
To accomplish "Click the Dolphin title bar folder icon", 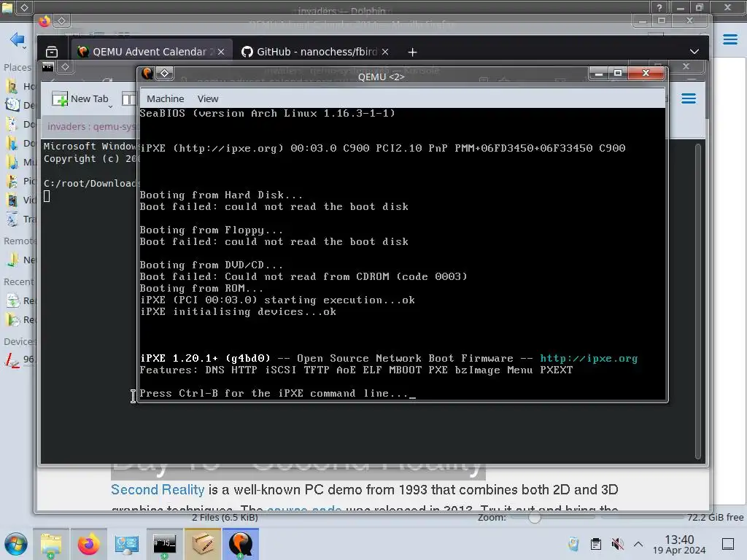I will tap(7, 7).
